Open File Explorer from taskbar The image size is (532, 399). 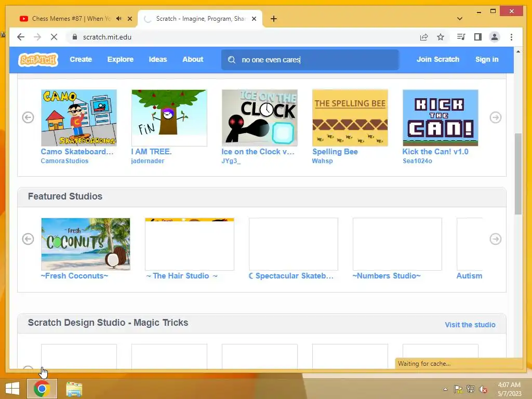pyautogui.click(x=74, y=389)
